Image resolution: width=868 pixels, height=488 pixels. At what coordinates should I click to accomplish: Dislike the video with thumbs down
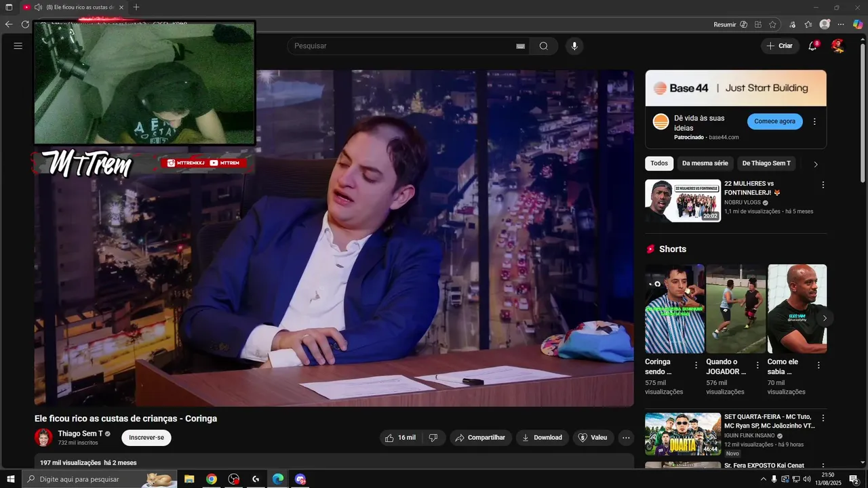433,438
